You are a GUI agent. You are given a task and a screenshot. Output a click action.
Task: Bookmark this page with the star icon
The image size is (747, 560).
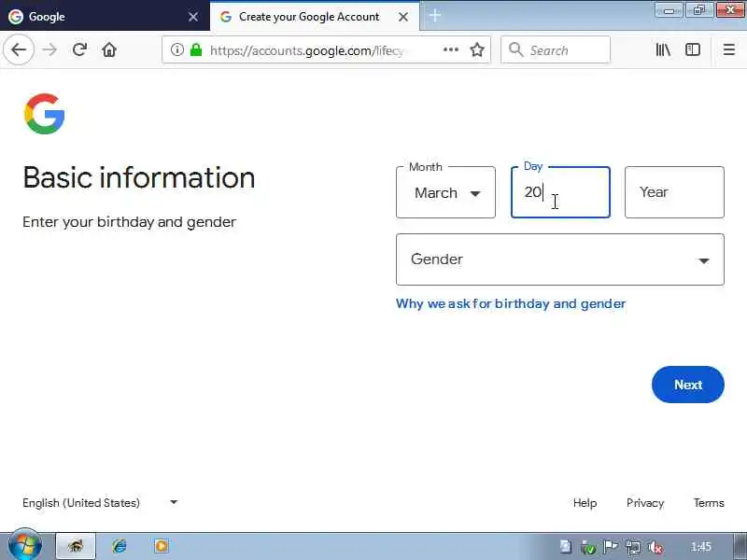(x=477, y=49)
